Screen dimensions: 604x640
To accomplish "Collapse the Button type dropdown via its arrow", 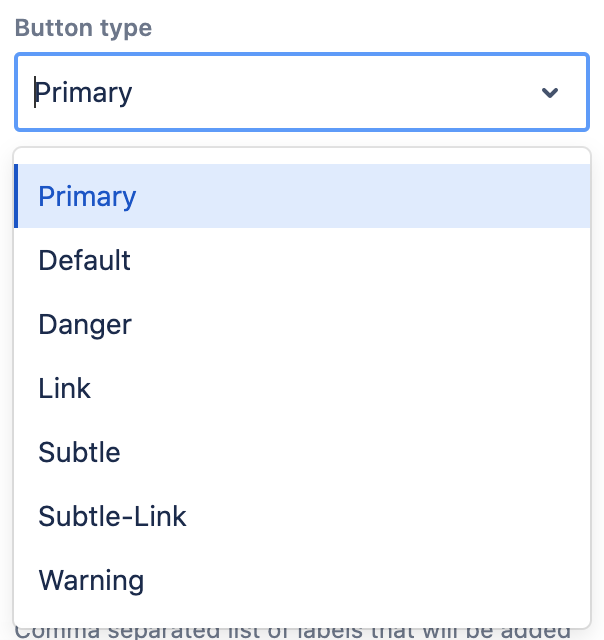I will pos(549,93).
